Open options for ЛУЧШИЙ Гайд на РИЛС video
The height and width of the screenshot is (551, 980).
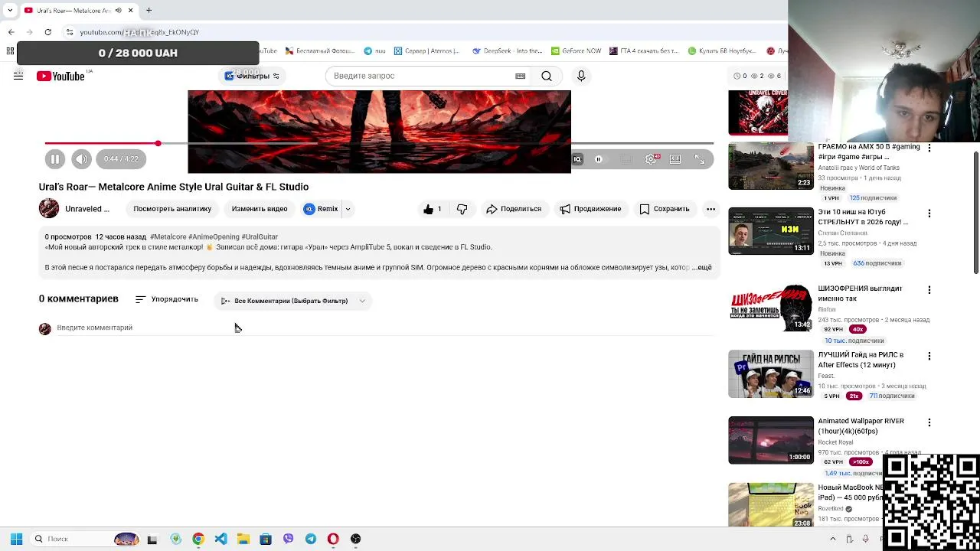pyautogui.click(x=929, y=357)
